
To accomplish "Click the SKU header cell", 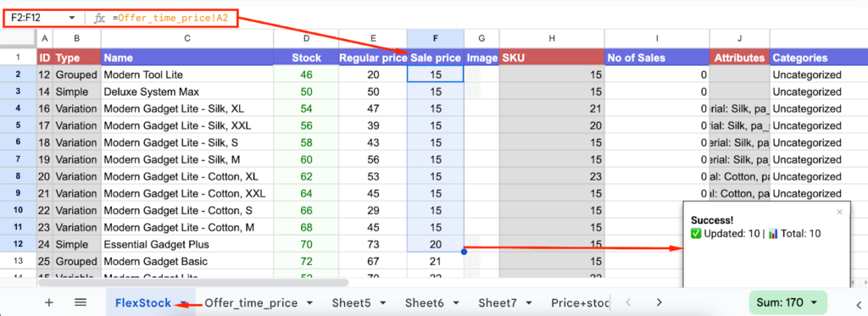I will point(552,58).
